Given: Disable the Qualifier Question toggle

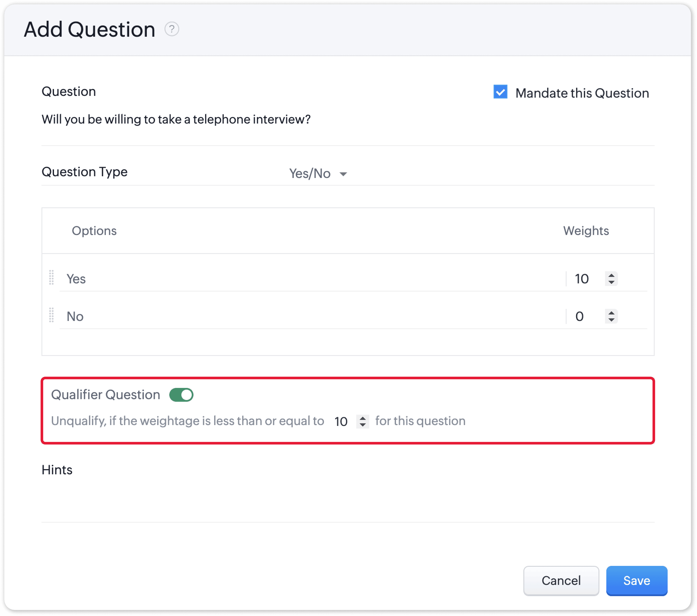Looking at the screenshot, I should pos(181,395).
